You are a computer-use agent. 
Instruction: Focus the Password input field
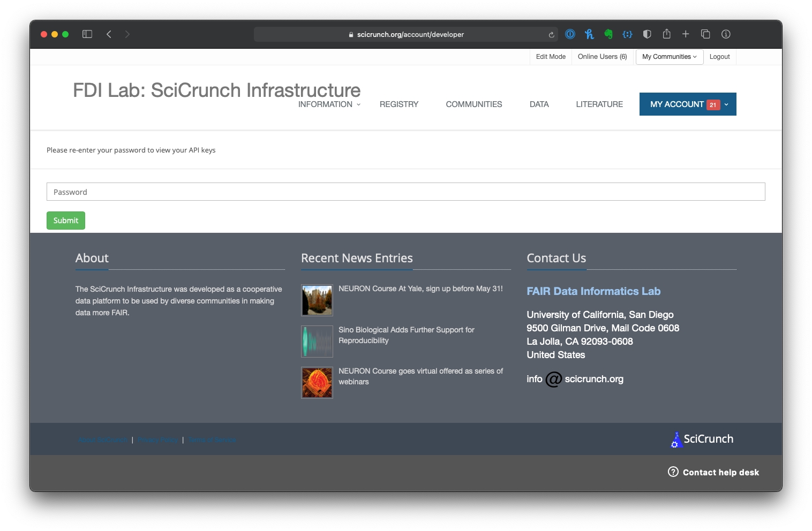pyautogui.click(x=405, y=192)
